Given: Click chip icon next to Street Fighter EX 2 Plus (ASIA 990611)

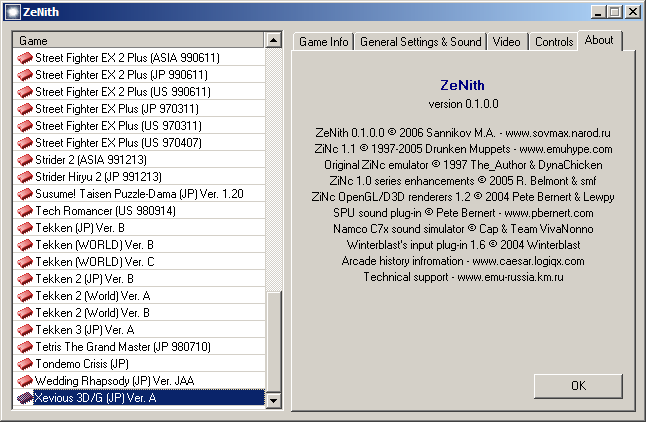Looking at the screenshot, I should click(25, 58).
